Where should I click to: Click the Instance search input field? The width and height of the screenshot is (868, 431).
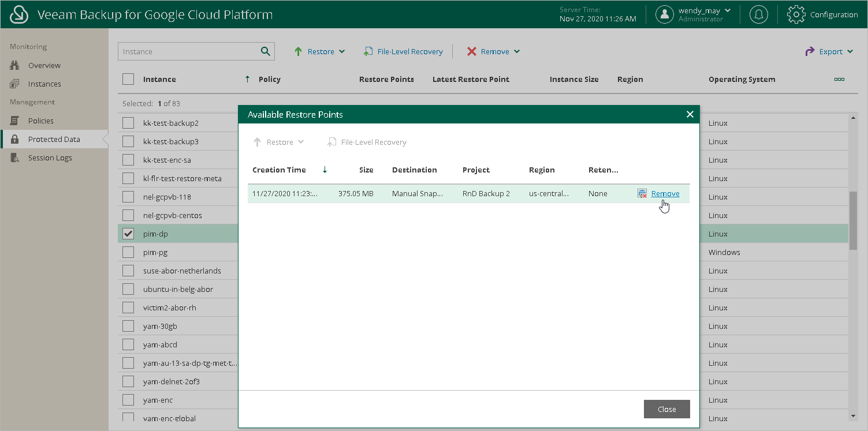[x=188, y=51]
